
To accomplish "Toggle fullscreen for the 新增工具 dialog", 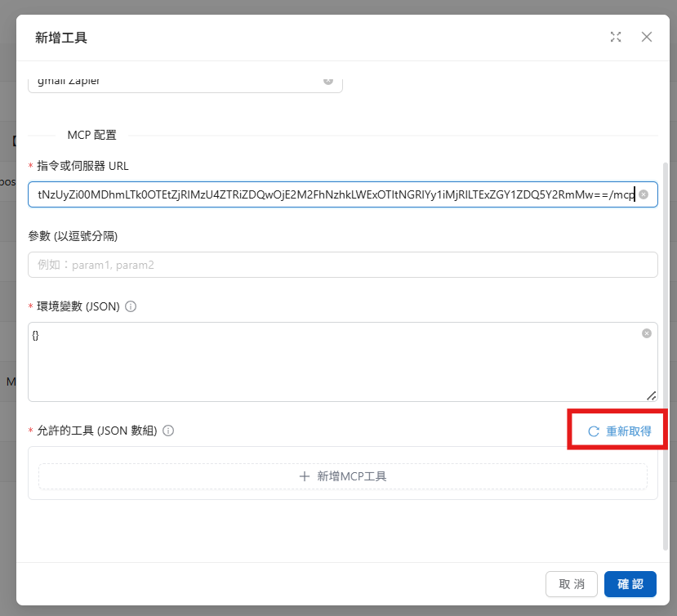I will [x=616, y=37].
